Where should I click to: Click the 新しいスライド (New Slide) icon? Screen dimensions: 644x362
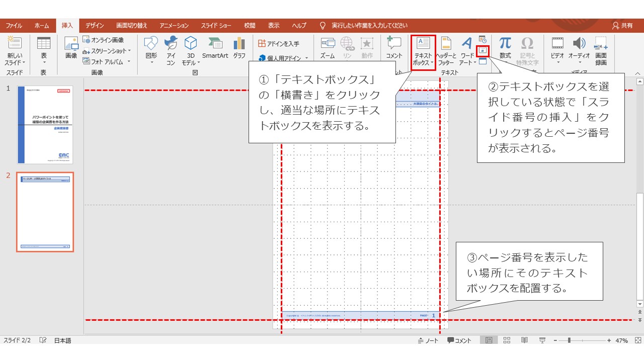pyautogui.click(x=15, y=43)
